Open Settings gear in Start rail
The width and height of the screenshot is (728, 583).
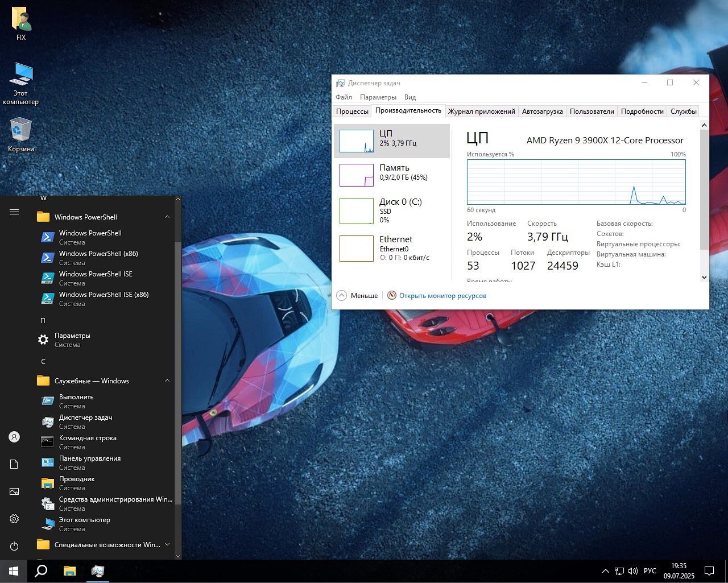click(14, 519)
